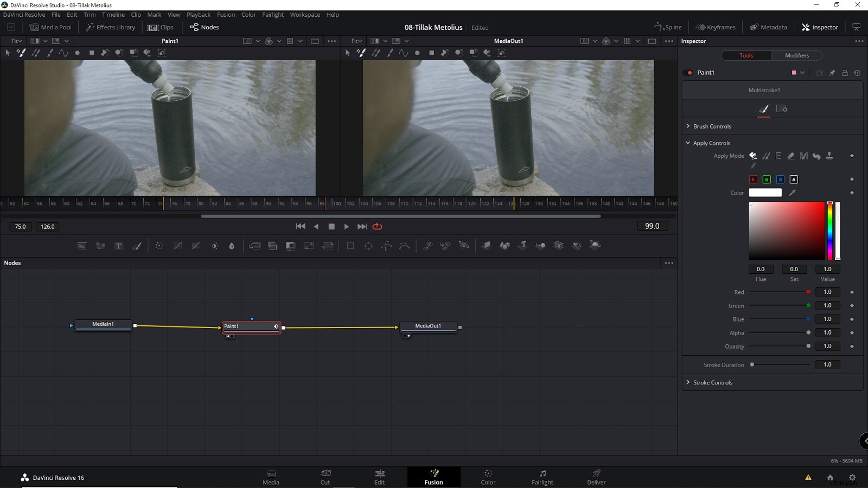Toggle the Green channel for painting
868x488 pixels.
click(x=766, y=179)
